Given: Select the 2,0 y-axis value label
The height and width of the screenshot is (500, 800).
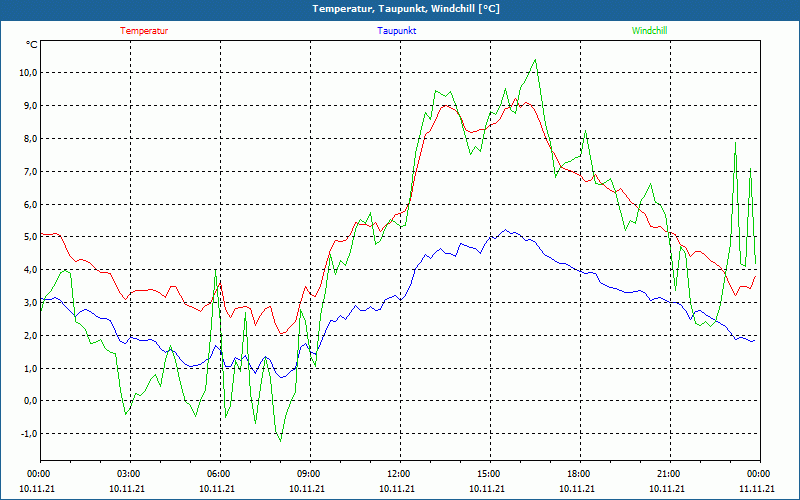Looking at the screenshot, I should 29,336.
